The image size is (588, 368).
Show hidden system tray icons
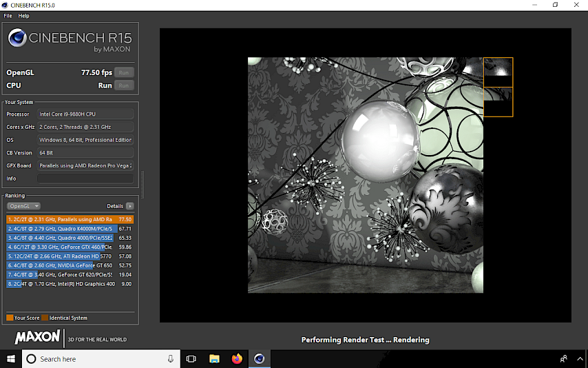tap(580, 359)
